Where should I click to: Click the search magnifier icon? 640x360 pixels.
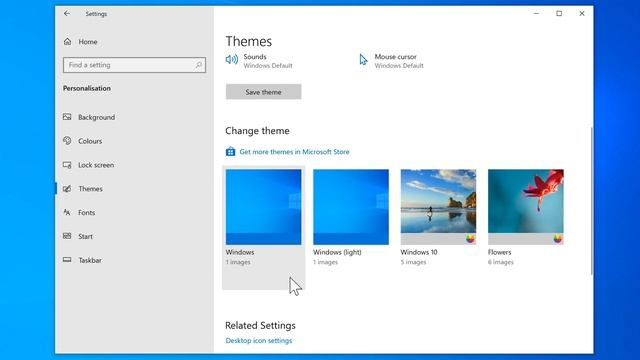198,65
